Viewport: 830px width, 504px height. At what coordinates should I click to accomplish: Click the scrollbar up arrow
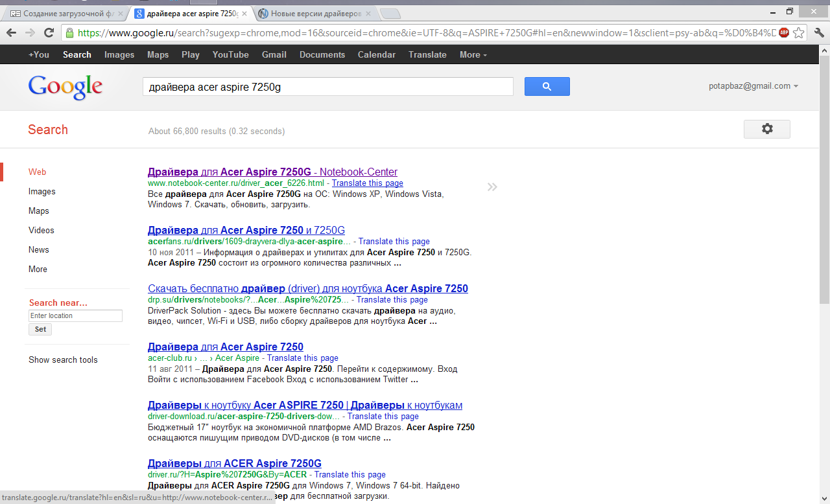(825, 50)
